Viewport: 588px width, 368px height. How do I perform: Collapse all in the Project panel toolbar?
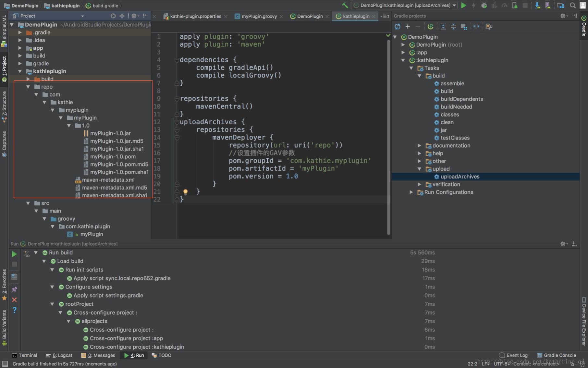(x=122, y=16)
